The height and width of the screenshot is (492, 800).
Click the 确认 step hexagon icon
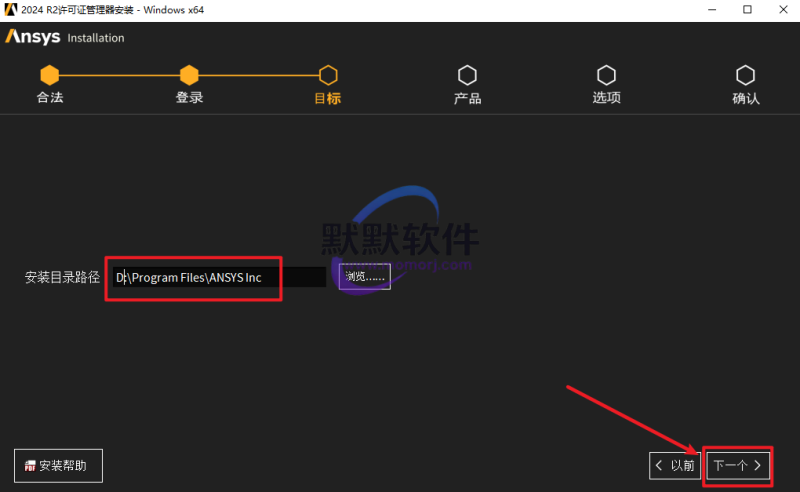coord(745,75)
